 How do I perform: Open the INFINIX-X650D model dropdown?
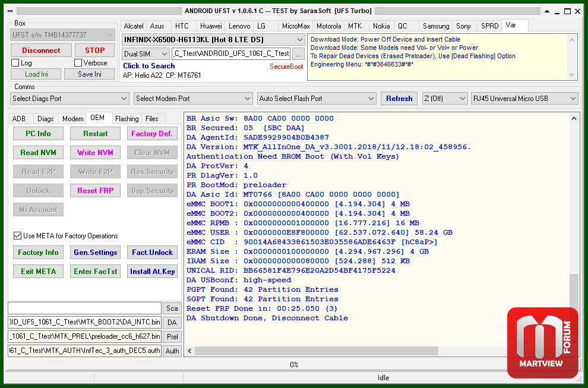213,39
